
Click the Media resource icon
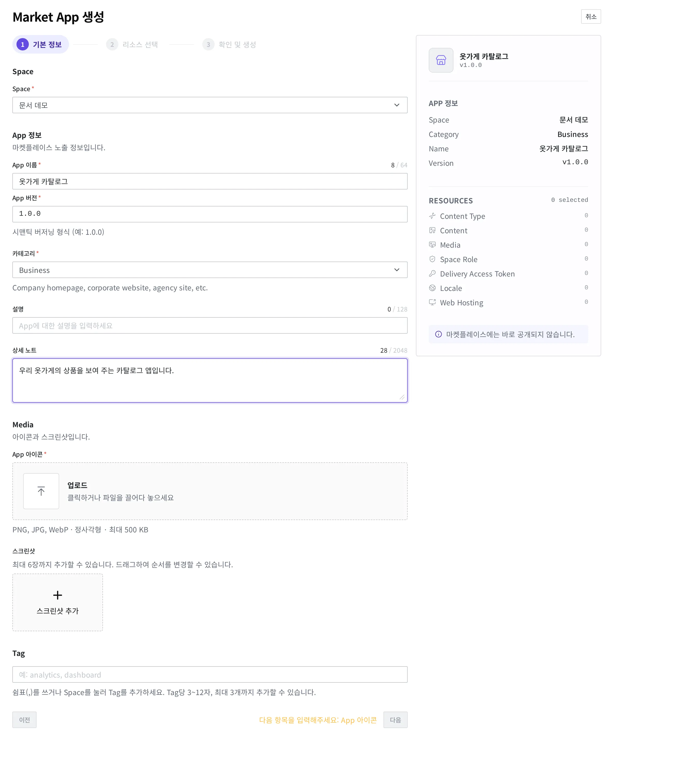[432, 245]
